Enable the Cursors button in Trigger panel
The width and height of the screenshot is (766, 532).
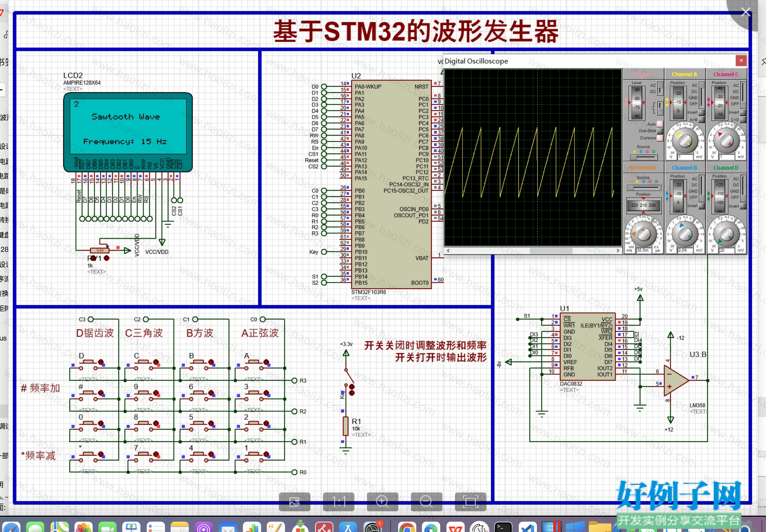tap(659, 138)
